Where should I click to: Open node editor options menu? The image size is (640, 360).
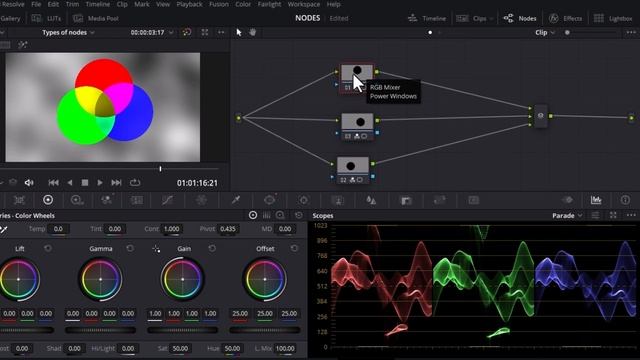(631, 32)
